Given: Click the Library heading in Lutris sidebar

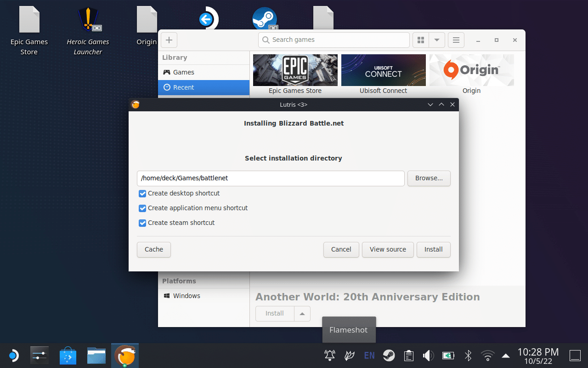Looking at the screenshot, I should coord(175,57).
